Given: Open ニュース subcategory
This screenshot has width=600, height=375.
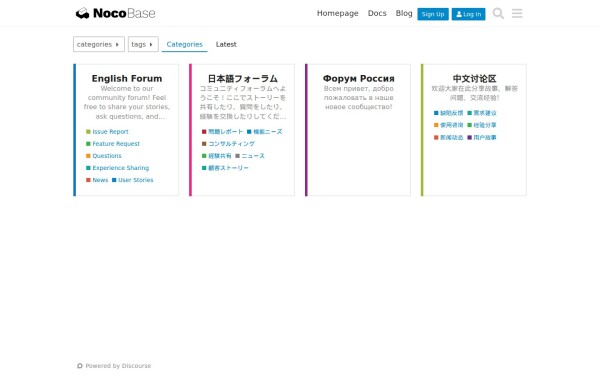Looking at the screenshot, I should point(250,156).
